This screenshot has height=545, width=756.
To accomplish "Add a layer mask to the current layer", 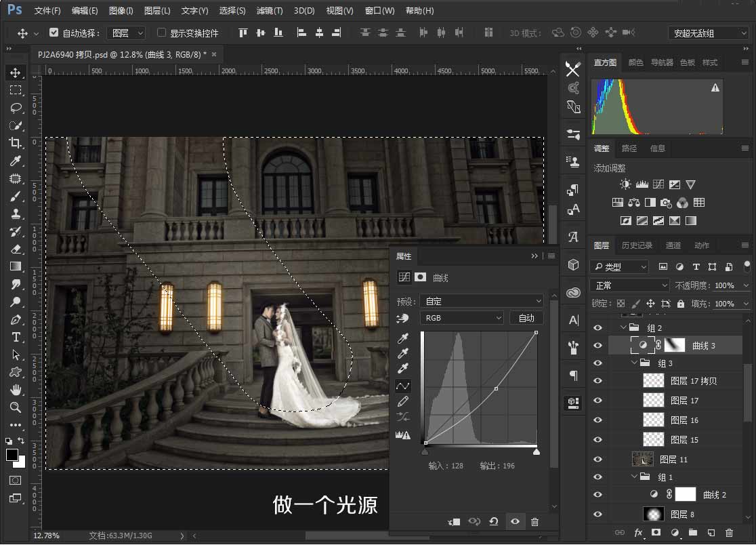I will 655,533.
